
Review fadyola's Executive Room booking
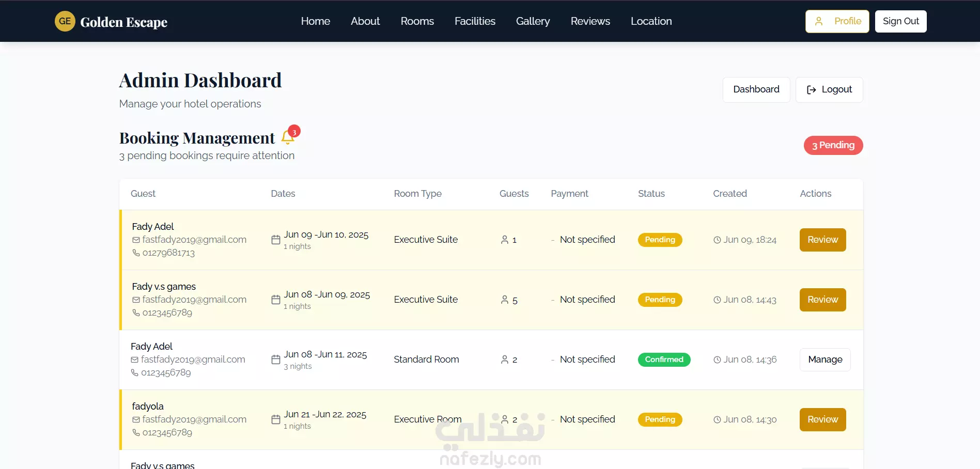(823, 419)
